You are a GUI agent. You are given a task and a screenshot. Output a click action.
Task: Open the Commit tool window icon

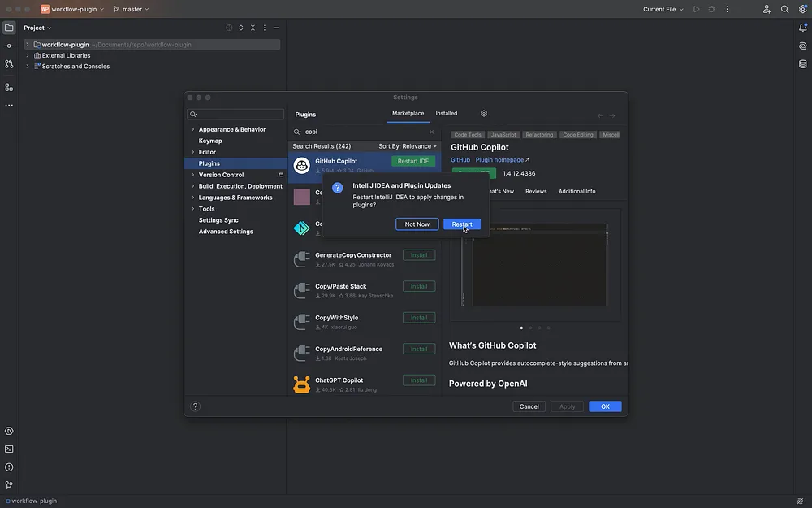click(9, 46)
